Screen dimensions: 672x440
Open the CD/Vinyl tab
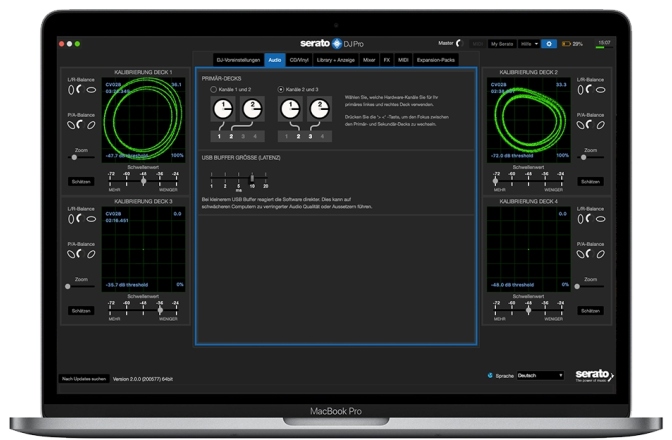tap(299, 60)
